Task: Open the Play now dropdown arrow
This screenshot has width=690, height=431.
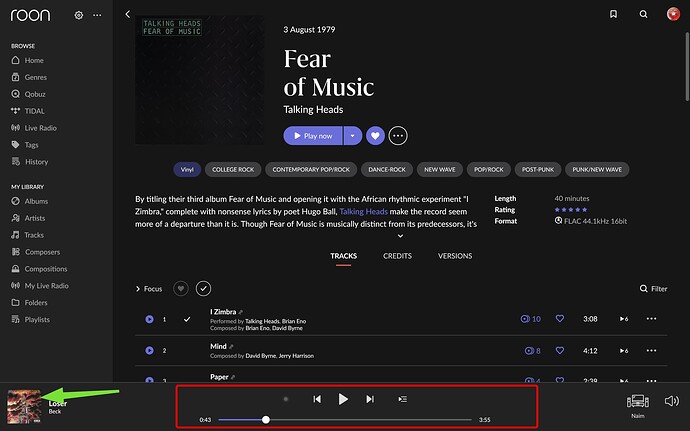Action: point(352,136)
